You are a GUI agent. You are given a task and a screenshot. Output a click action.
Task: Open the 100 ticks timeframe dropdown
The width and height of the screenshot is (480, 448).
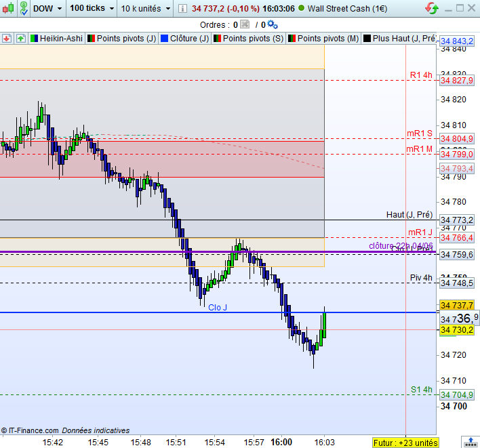pyautogui.click(x=92, y=8)
